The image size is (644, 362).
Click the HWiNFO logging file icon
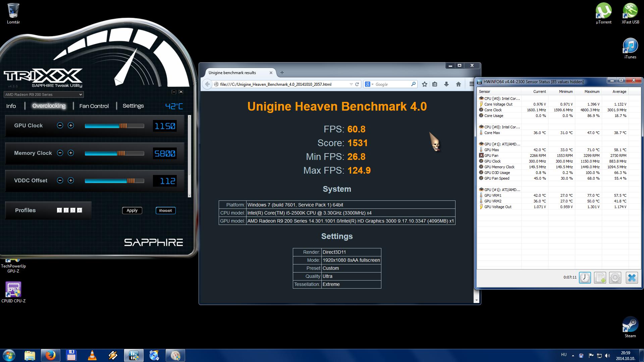[600, 278]
